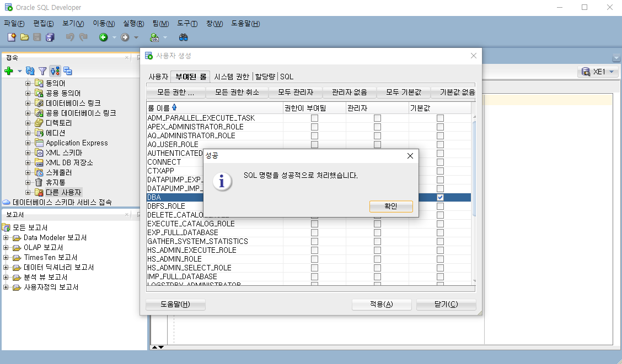The image size is (622, 364).
Task: Switch to the 사용자 tab
Action: click(159, 77)
